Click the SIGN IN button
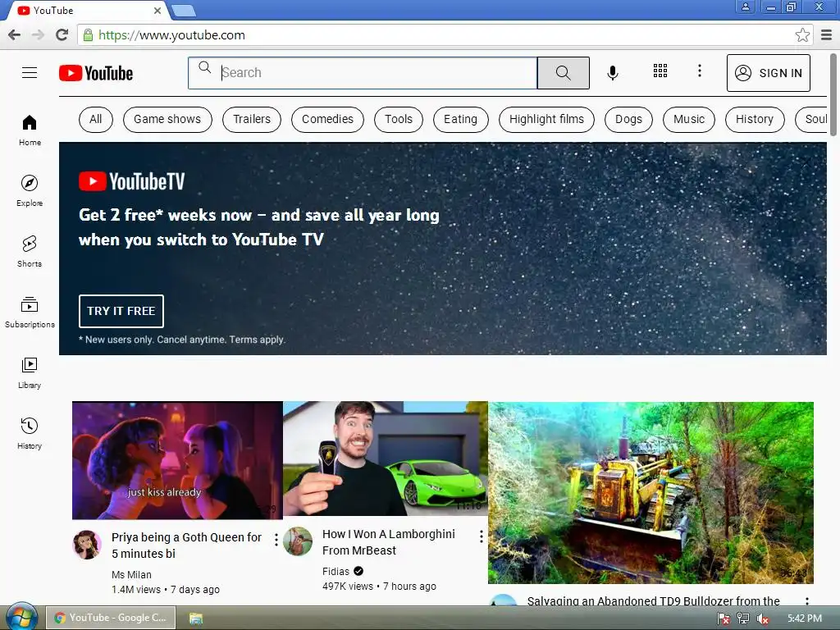The height and width of the screenshot is (630, 840). [768, 73]
